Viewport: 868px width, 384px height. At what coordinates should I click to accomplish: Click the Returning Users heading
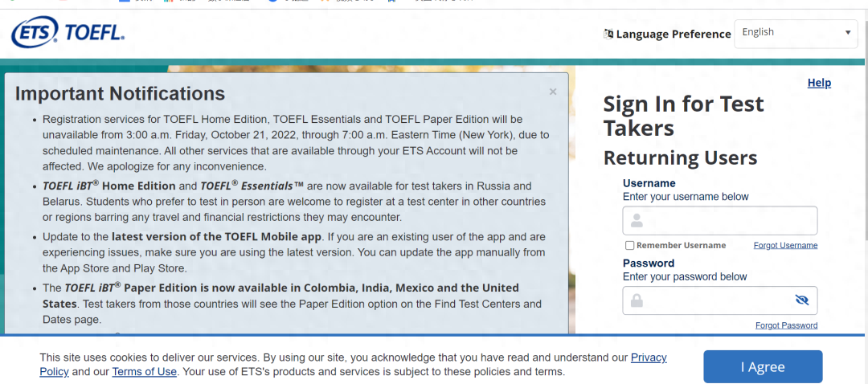[681, 158]
